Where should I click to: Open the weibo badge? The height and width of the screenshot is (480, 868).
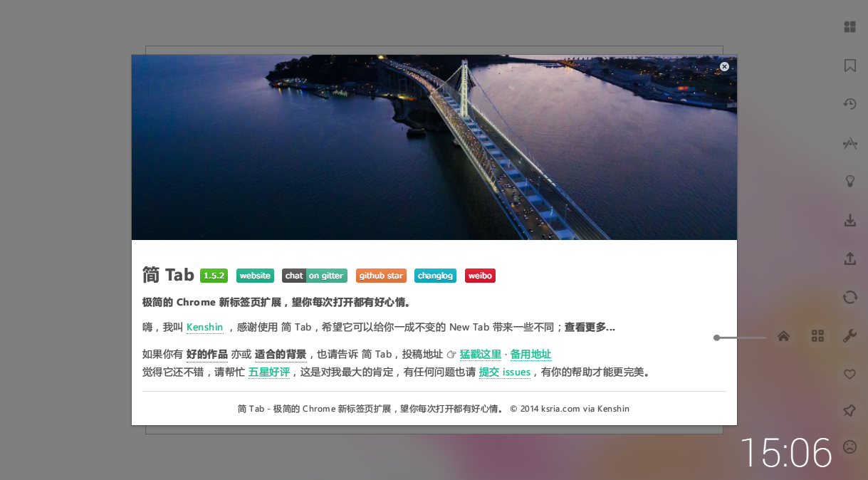(x=480, y=276)
